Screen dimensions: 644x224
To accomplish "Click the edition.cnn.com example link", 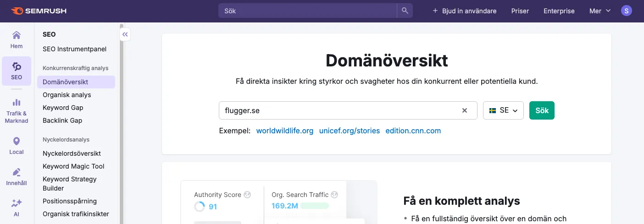I will (413, 131).
